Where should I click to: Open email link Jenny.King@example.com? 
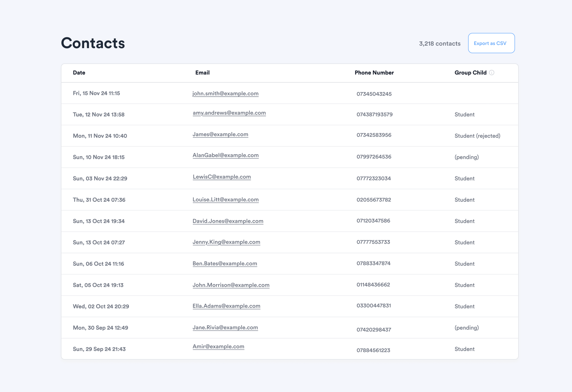point(226,242)
